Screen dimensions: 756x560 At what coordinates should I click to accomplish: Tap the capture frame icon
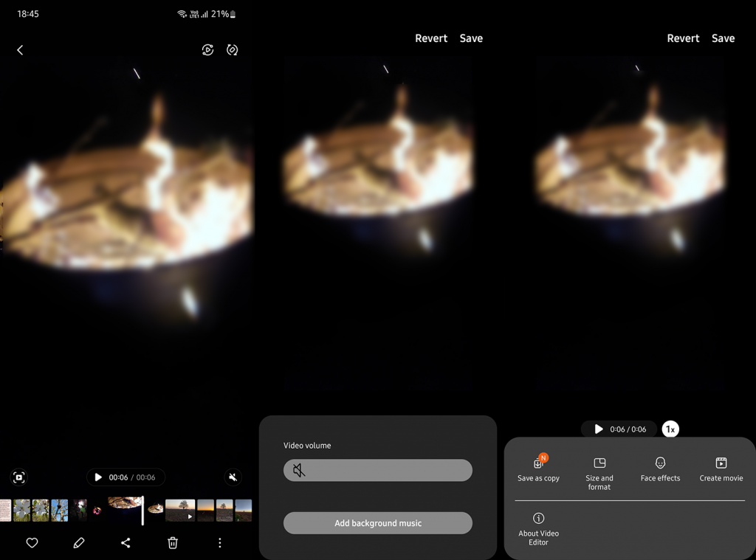pos(19,477)
